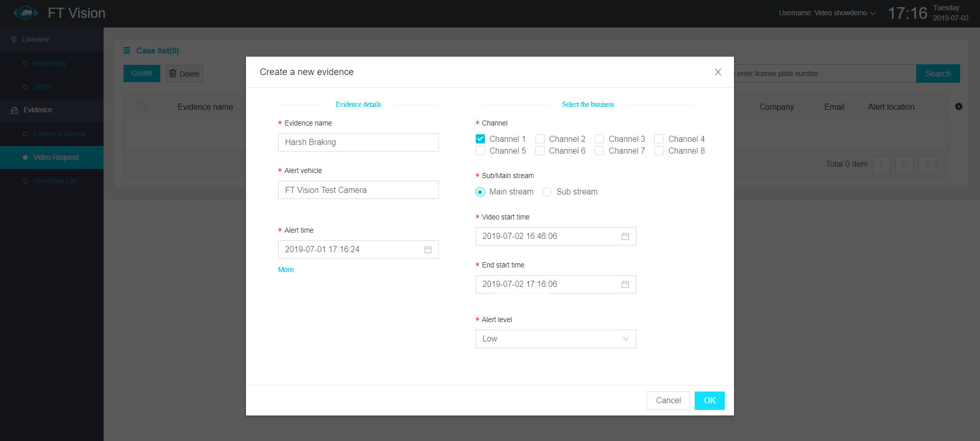The width and height of the screenshot is (980, 441).
Task: Click the Company column header
Action: [776, 107]
